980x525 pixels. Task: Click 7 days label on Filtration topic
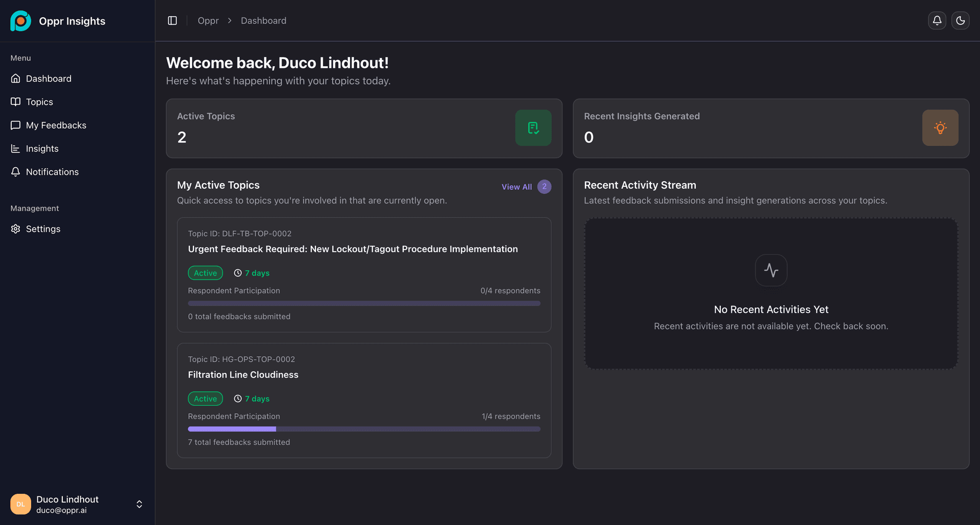tap(257, 398)
